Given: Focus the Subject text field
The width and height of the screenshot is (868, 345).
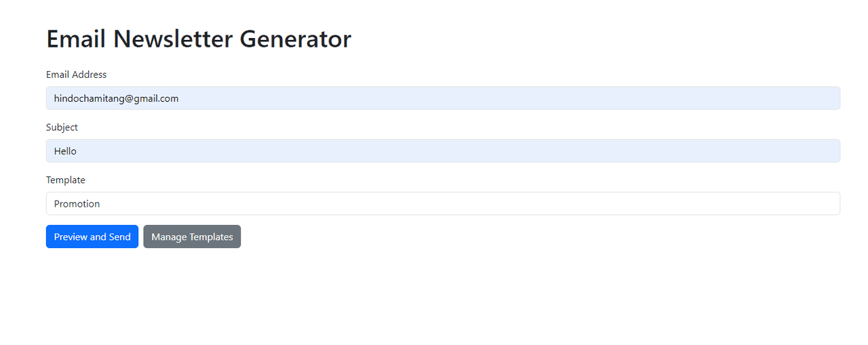Looking at the screenshot, I should click(443, 151).
